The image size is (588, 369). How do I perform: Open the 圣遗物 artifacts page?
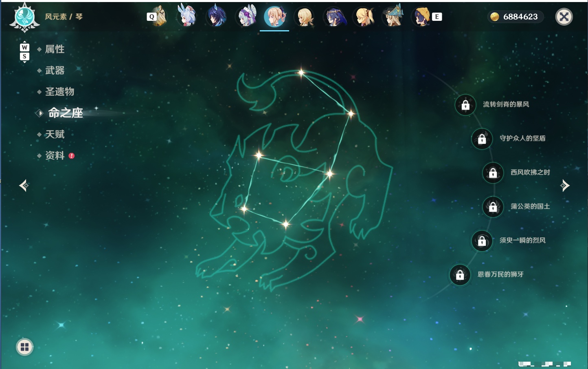coord(59,92)
